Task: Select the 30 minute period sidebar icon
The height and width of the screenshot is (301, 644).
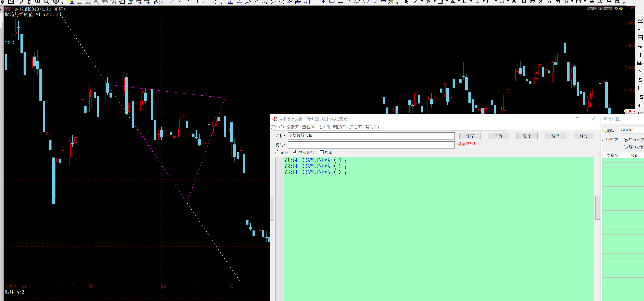Action: tap(640, 105)
